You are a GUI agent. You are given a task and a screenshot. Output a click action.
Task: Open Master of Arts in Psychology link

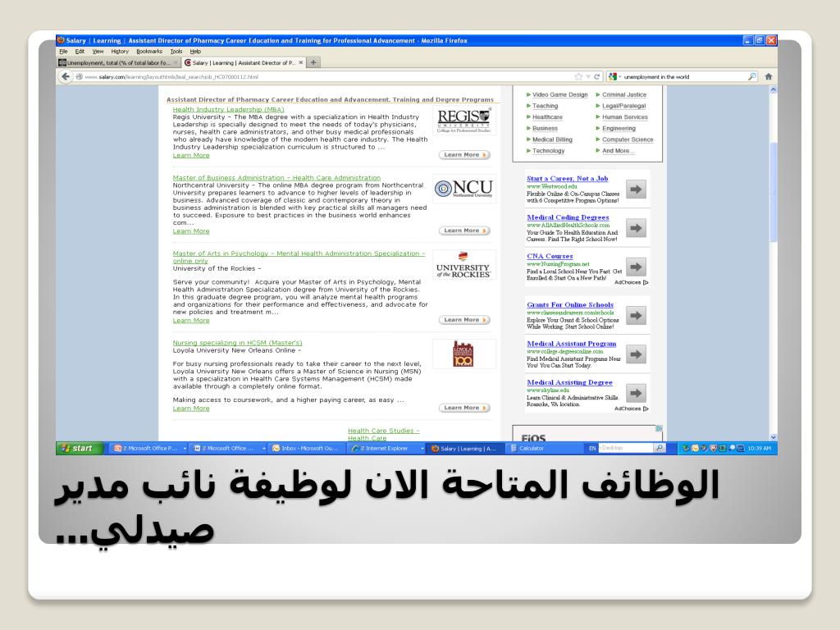point(299,257)
